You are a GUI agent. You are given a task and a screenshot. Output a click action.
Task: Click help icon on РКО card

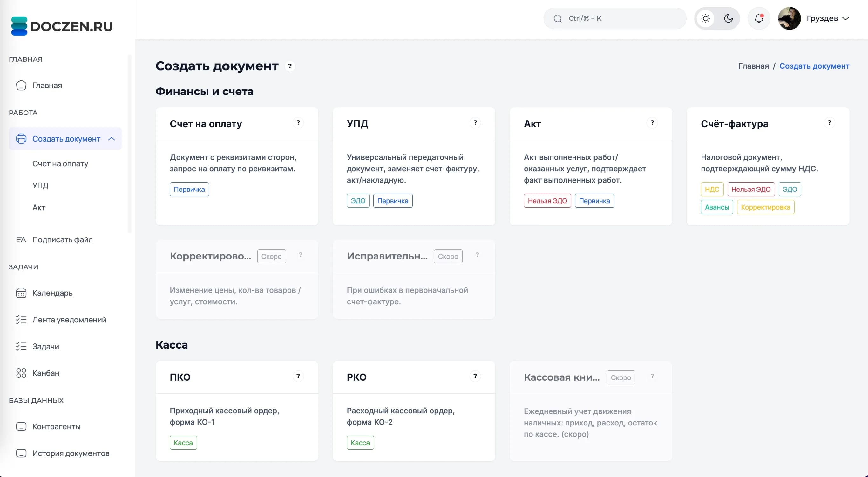475,376
